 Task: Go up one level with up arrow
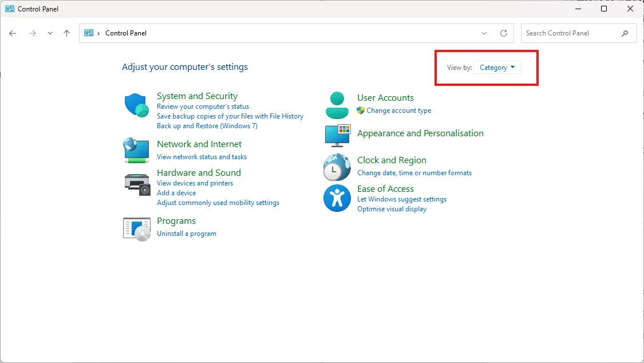(66, 33)
